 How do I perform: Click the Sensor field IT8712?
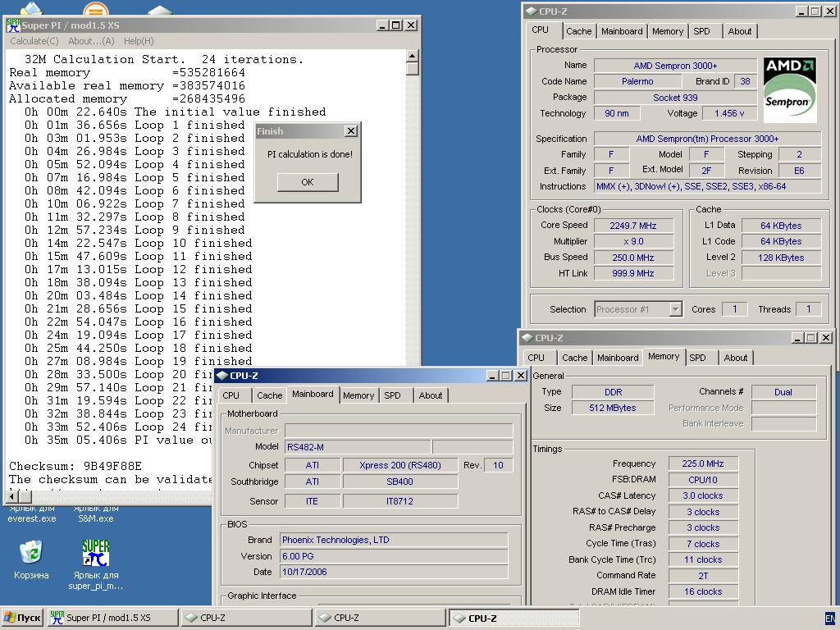coord(400,501)
